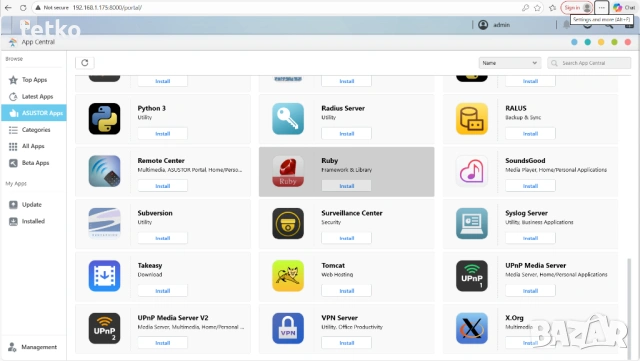Refresh the App Central list

tap(84, 62)
